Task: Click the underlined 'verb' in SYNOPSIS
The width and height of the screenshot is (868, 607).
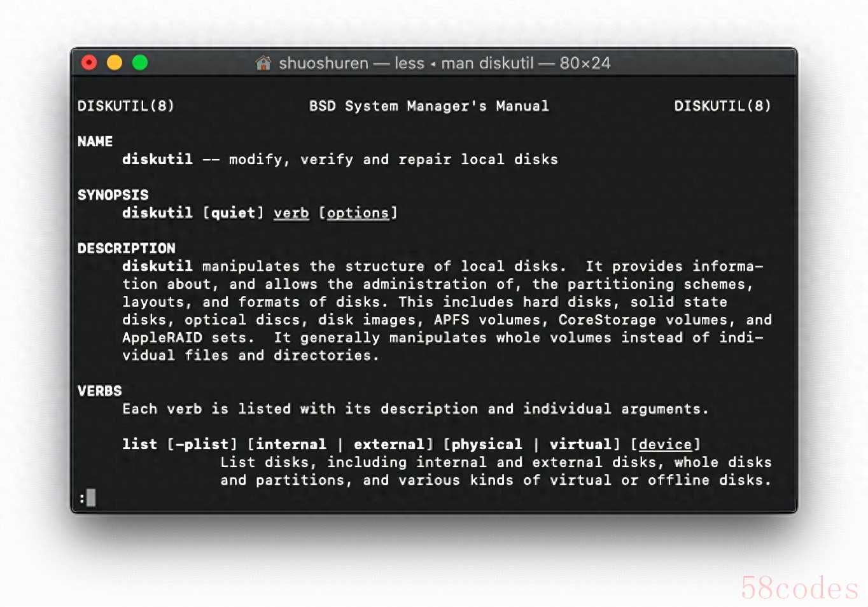Action: click(291, 213)
